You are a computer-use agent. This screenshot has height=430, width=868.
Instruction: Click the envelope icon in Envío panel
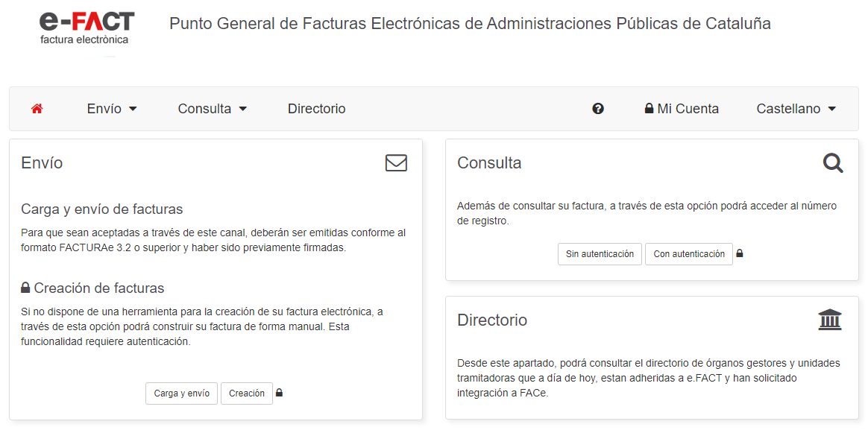(396, 162)
